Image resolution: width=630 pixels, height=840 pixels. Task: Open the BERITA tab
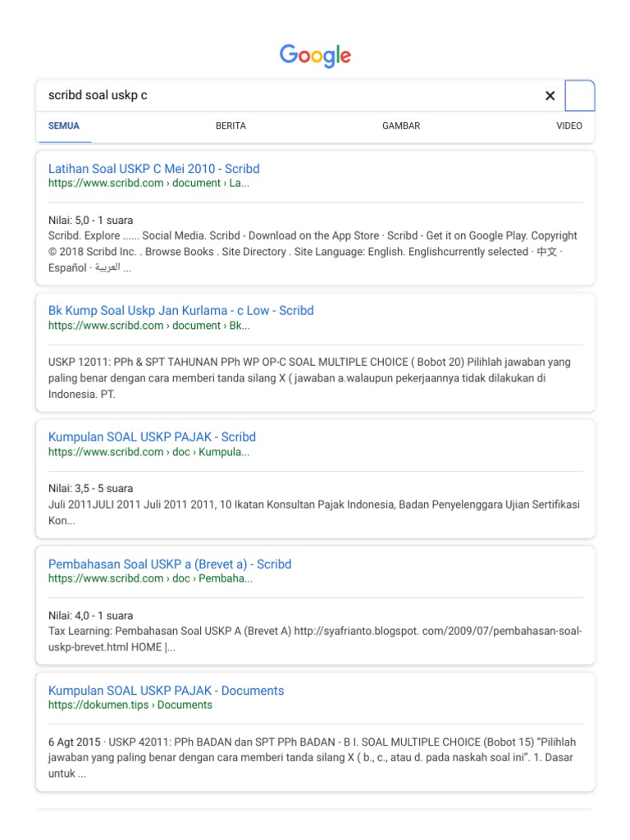(x=231, y=126)
